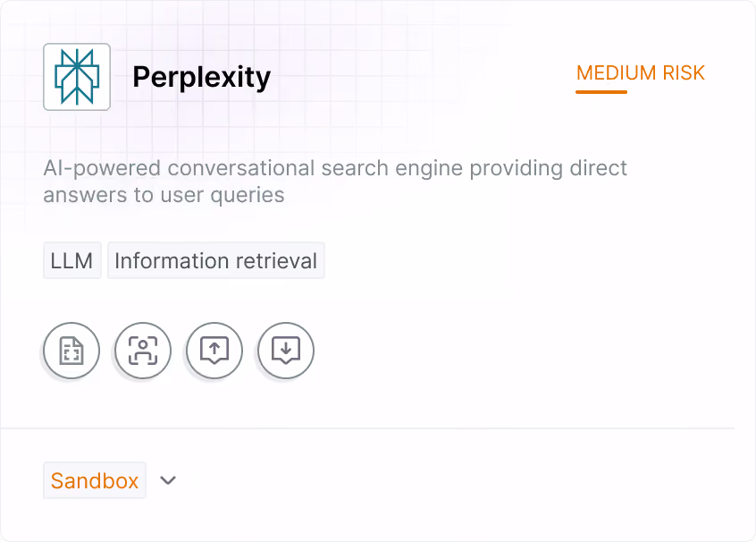Click the person identity scan icon
Viewport: 756px width, 542px height.
(x=143, y=351)
